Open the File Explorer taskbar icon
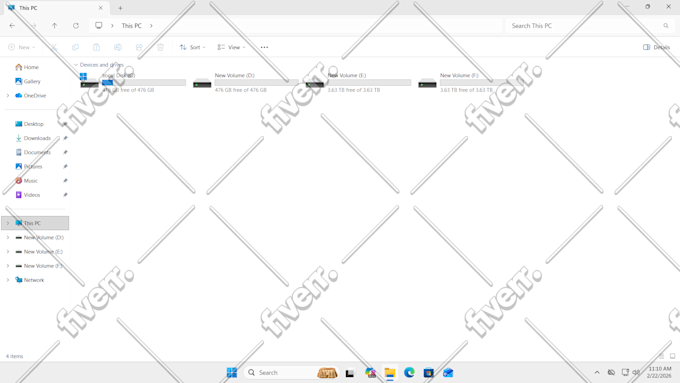Image resolution: width=680 pixels, height=383 pixels. (x=390, y=373)
